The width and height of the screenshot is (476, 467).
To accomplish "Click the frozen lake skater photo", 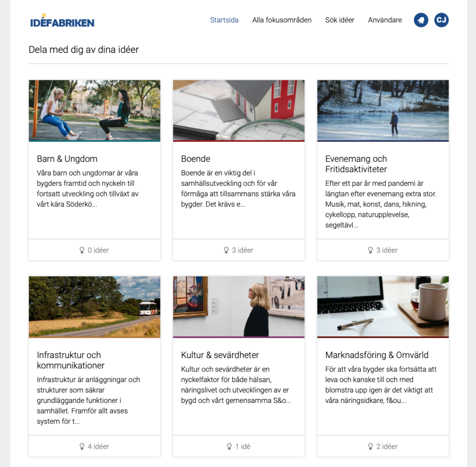I will (383, 111).
